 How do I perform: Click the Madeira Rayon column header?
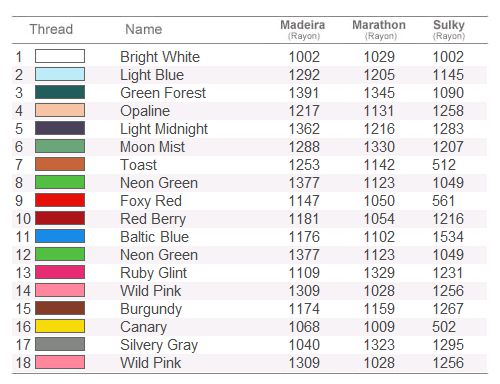(x=303, y=29)
